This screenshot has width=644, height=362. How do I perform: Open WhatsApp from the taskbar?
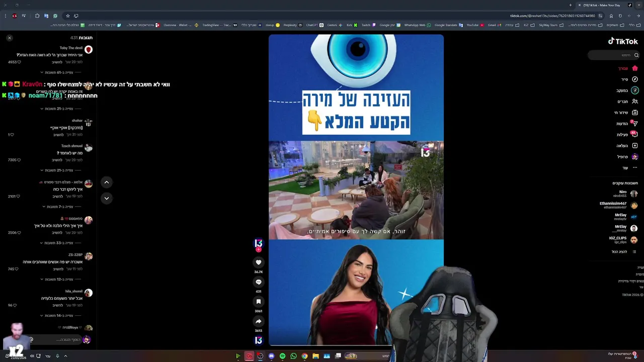pos(293,356)
